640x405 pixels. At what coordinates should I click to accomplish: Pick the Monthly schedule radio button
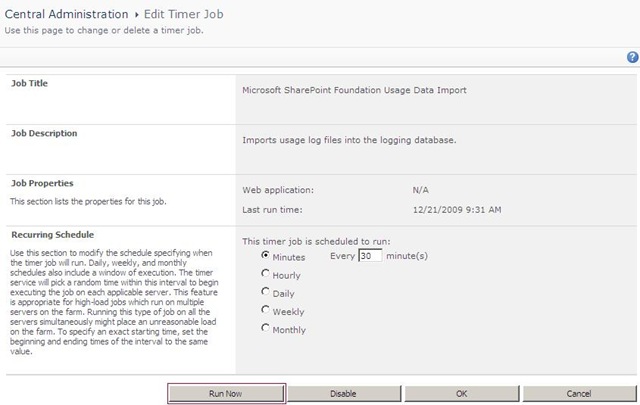point(265,328)
